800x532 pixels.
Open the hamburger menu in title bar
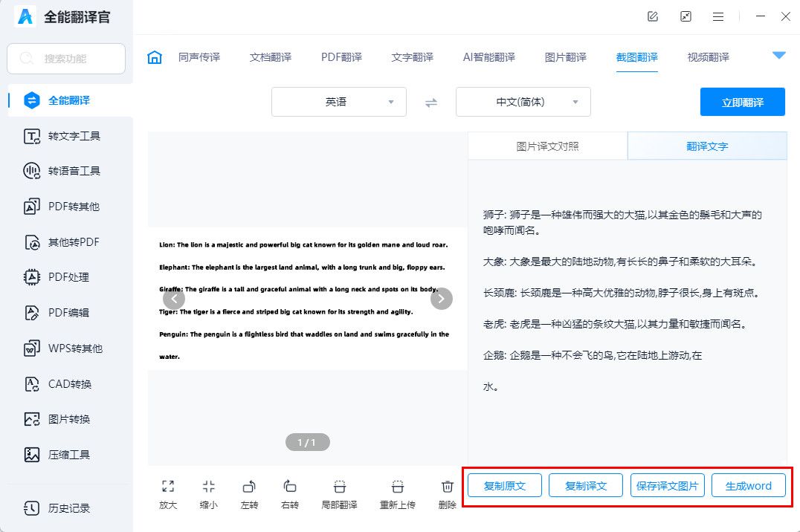click(718, 17)
